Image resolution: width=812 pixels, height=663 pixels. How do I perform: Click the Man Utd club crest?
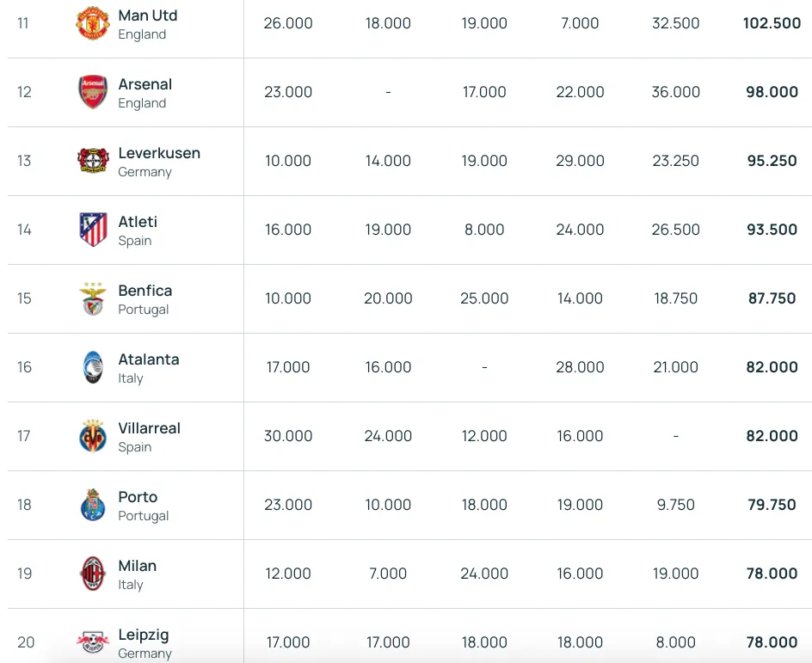[93, 23]
